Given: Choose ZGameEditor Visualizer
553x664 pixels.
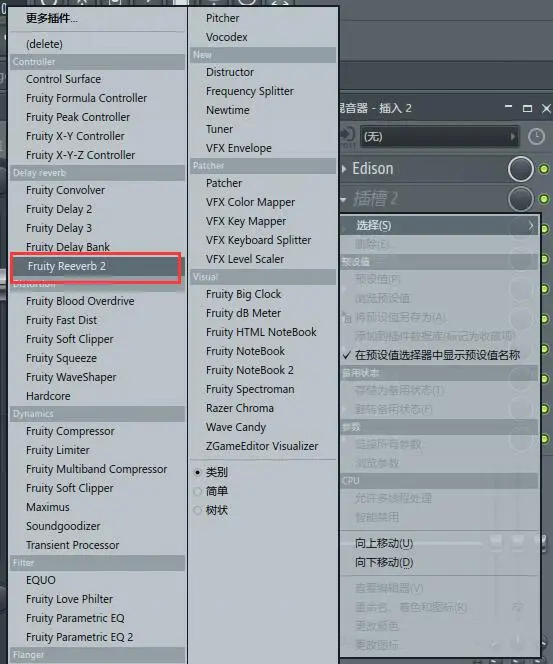Looking at the screenshot, I should click(x=263, y=446).
